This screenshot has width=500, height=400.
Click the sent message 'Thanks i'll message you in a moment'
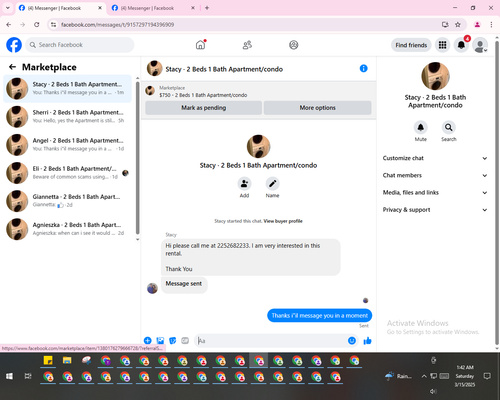tap(319, 315)
